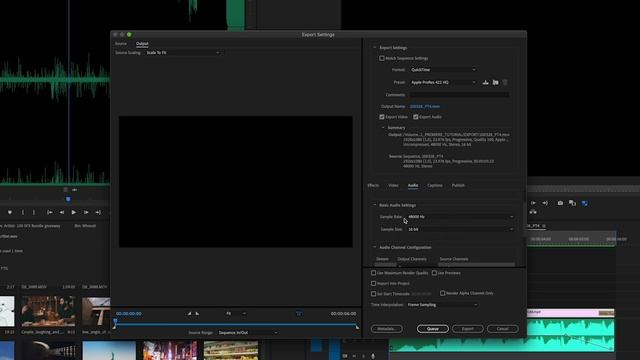Click the export preview blue timeline bar
Viewport: 640px width, 360px height.
pos(236,325)
